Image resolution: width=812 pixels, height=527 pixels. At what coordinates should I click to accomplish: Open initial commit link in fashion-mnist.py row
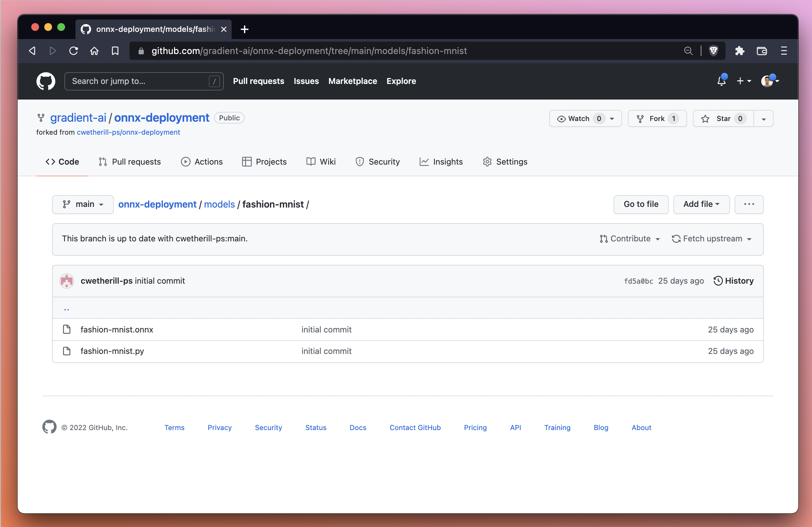click(326, 351)
